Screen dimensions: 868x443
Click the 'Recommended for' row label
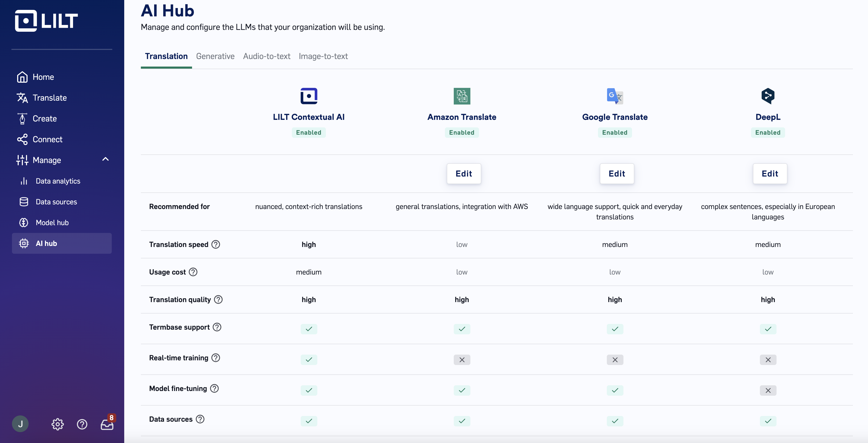click(x=179, y=207)
